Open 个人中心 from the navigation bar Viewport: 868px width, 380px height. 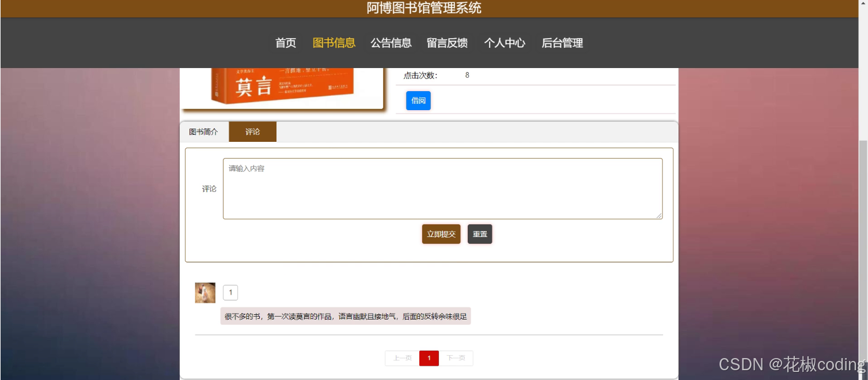[x=505, y=43]
